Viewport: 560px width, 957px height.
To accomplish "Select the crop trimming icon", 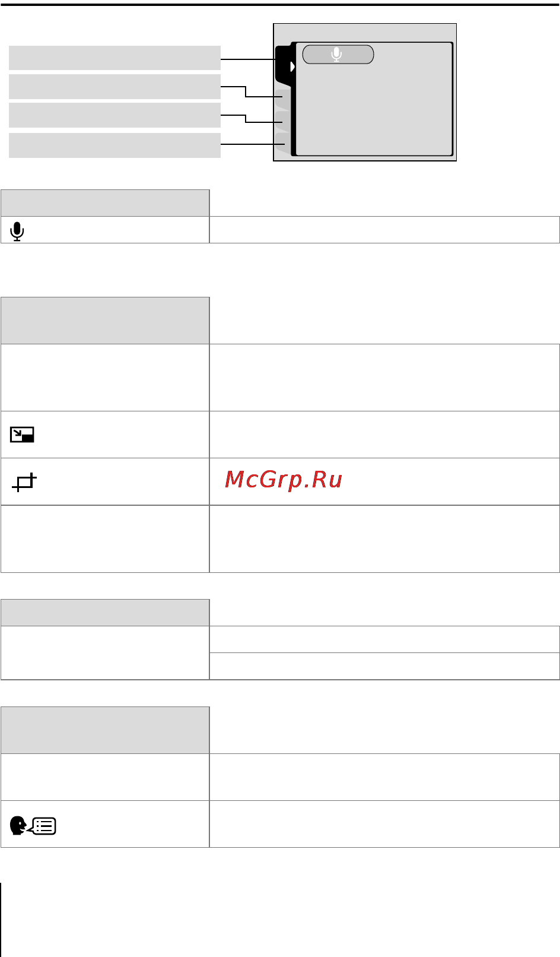I will click(24, 482).
